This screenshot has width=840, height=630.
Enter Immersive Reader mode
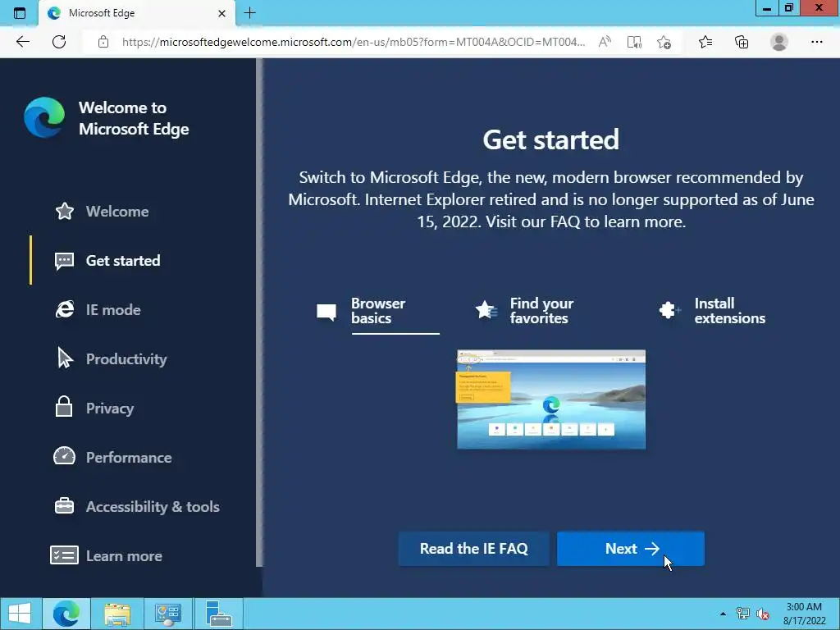pos(634,42)
